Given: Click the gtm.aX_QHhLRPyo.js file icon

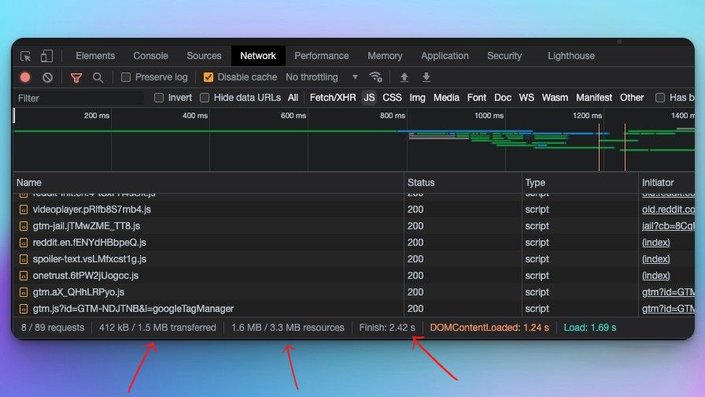Looking at the screenshot, I should (x=23, y=292).
